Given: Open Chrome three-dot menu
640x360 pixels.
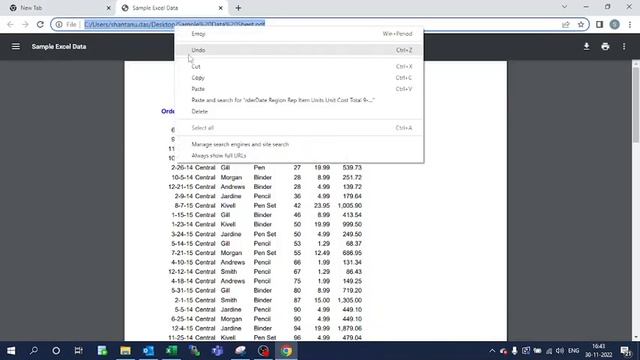Looking at the screenshot, I should tap(630, 24).
